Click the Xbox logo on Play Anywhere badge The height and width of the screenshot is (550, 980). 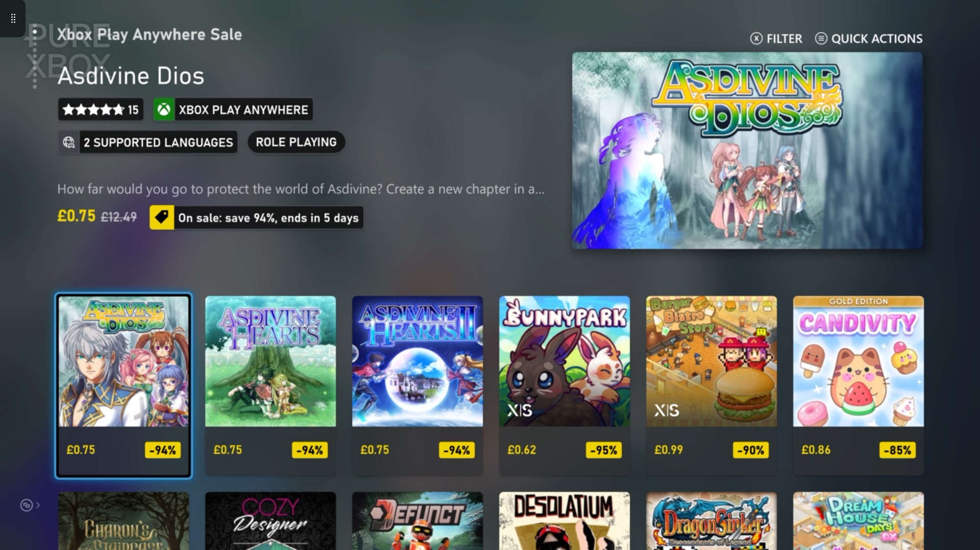(164, 110)
